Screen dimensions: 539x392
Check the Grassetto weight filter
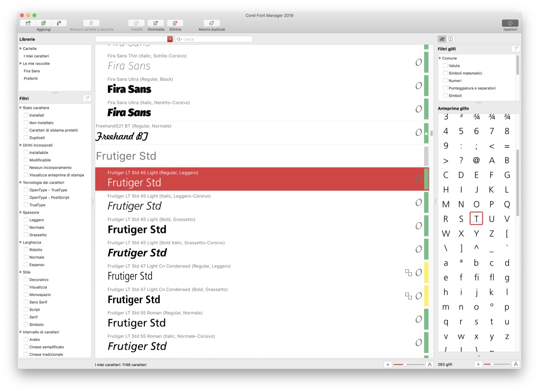point(26,235)
